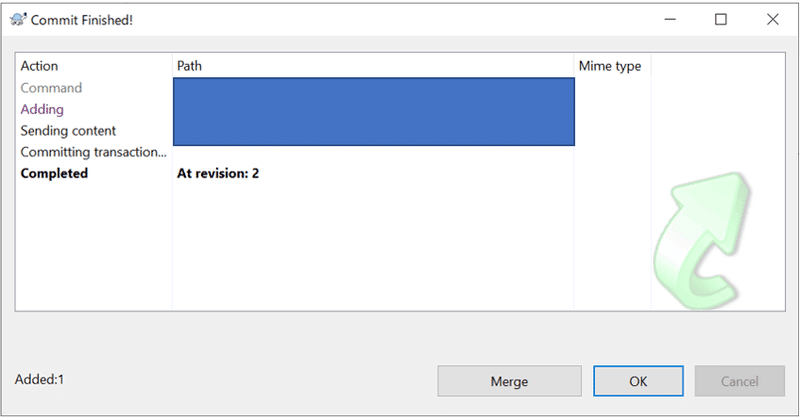
Task: Click the greyed-out Cancel button
Action: click(739, 381)
